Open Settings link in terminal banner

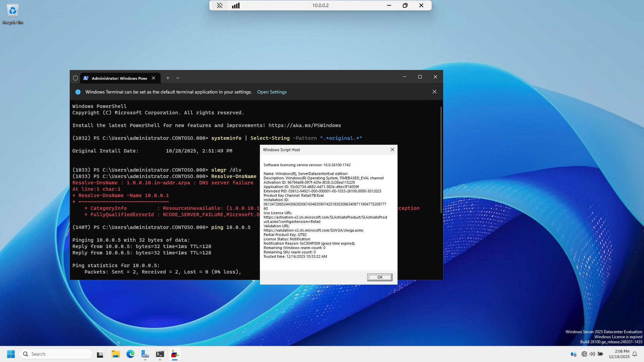(272, 92)
